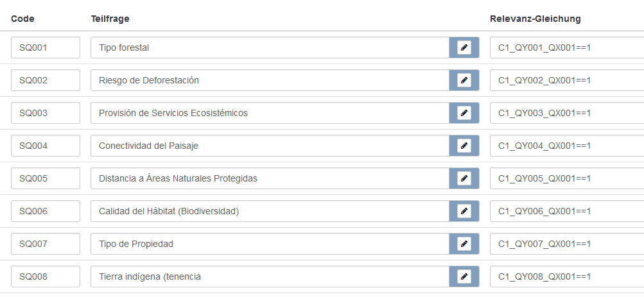
Task: Click the pencil edit icon for Tipo forestal
Action: (x=464, y=47)
